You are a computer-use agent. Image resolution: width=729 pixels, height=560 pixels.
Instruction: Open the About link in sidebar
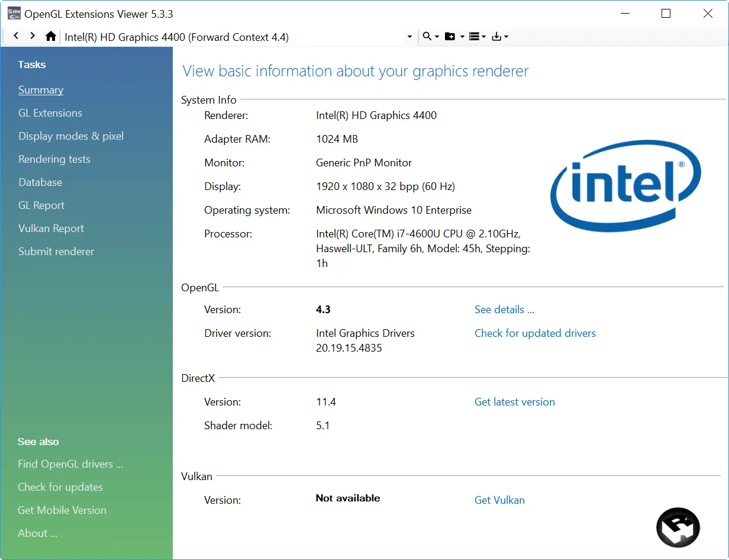click(x=37, y=533)
